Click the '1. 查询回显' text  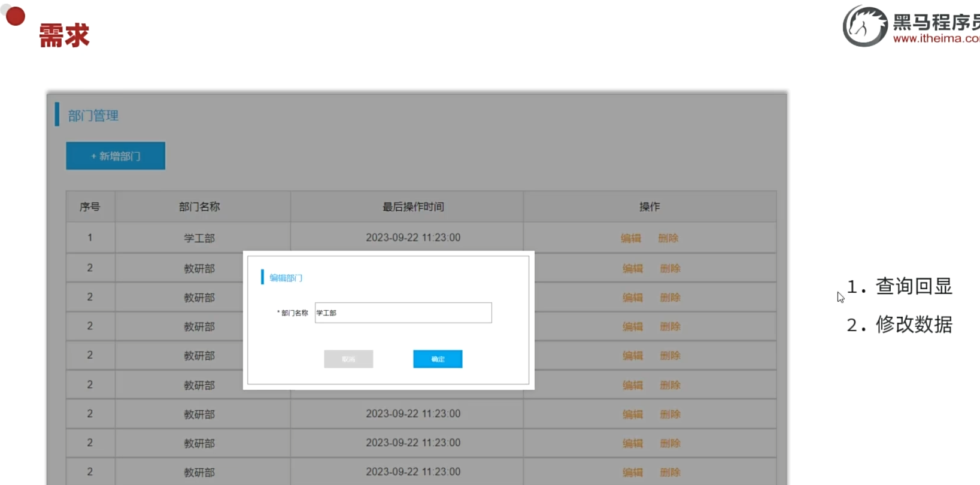point(900,286)
